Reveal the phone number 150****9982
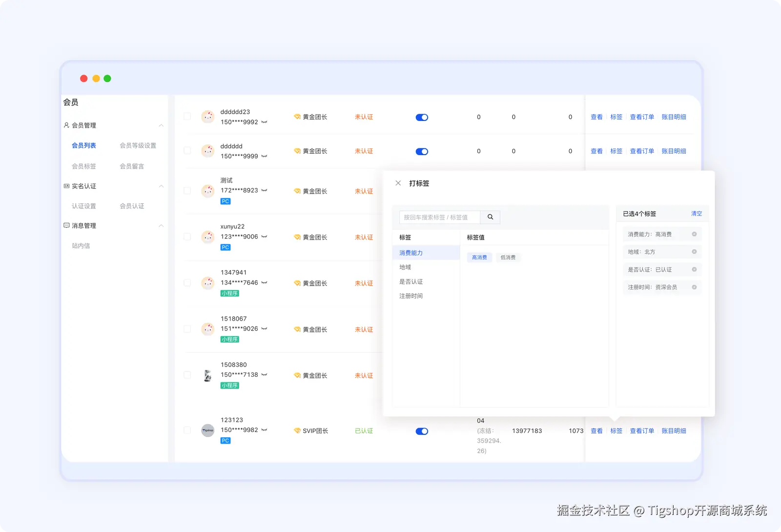 [264, 430]
